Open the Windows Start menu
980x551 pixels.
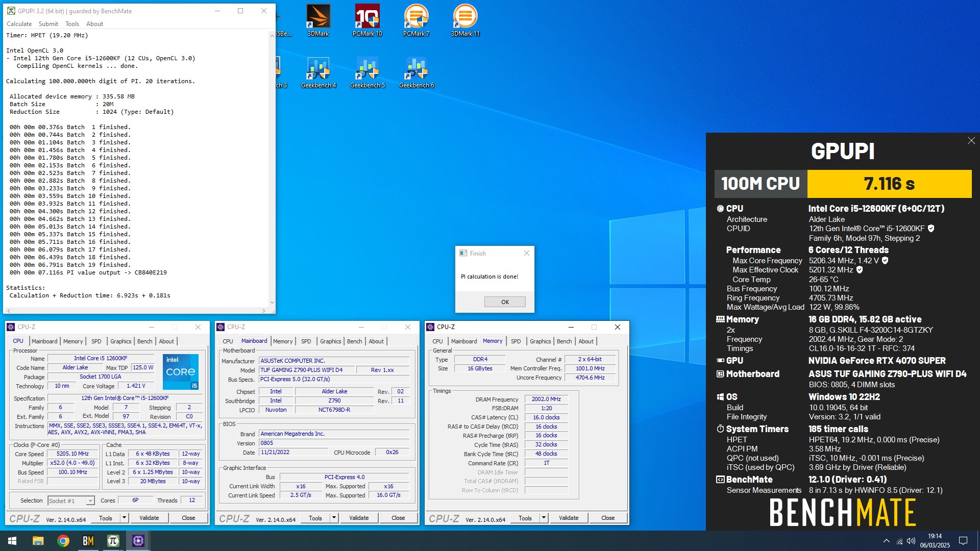pos(12,541)
